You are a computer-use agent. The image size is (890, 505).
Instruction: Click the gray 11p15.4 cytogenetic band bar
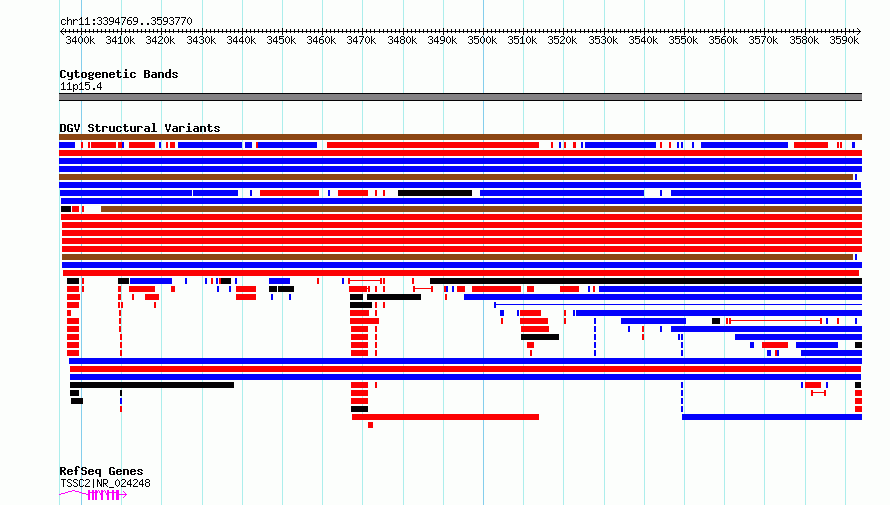tap(460, 97)
